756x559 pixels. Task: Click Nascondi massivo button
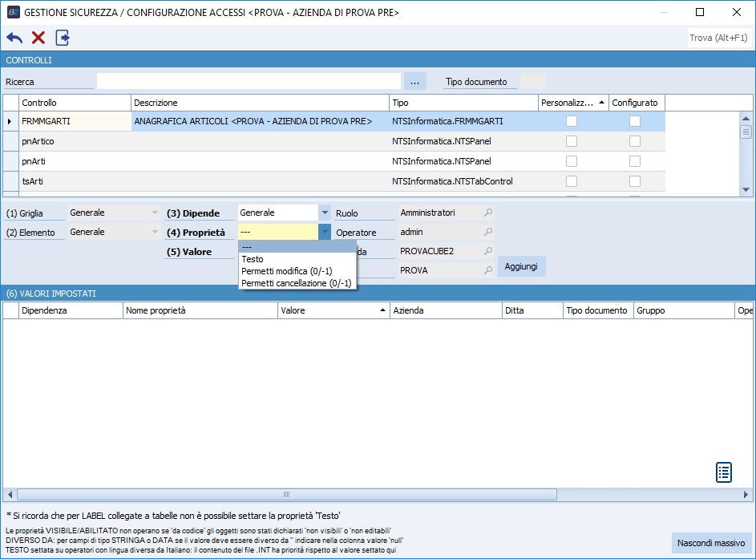click(x=710, y=543)
